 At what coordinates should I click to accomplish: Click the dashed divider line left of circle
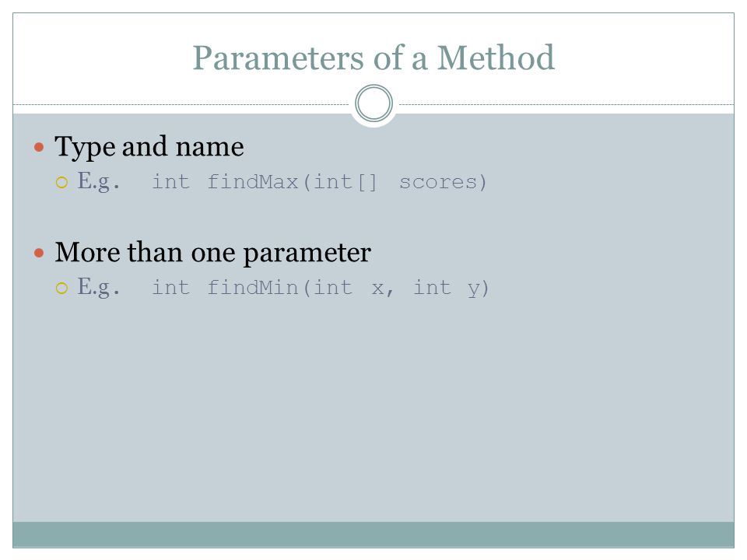pos(181,104)
